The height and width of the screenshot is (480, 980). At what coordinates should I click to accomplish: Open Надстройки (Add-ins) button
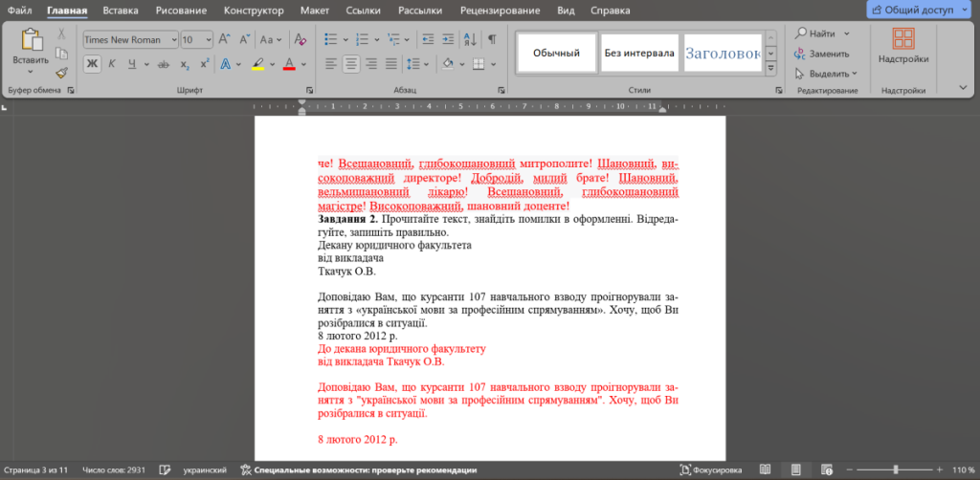(x=903, y=47)
